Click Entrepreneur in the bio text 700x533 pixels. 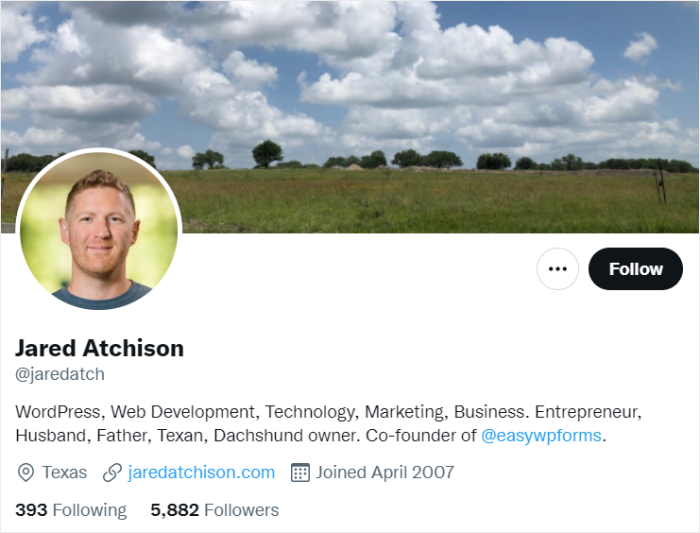point(587,412)
